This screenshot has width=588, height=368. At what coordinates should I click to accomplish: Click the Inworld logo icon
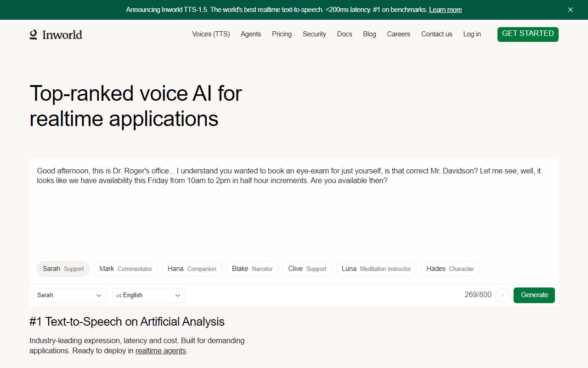(x=34, y=34)
